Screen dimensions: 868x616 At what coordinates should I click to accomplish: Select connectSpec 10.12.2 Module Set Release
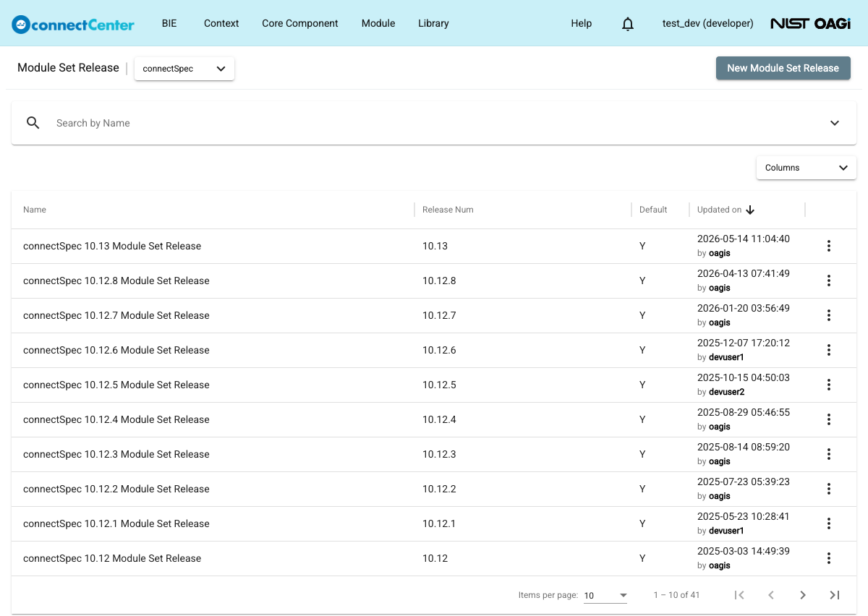[x=116, y=489]
